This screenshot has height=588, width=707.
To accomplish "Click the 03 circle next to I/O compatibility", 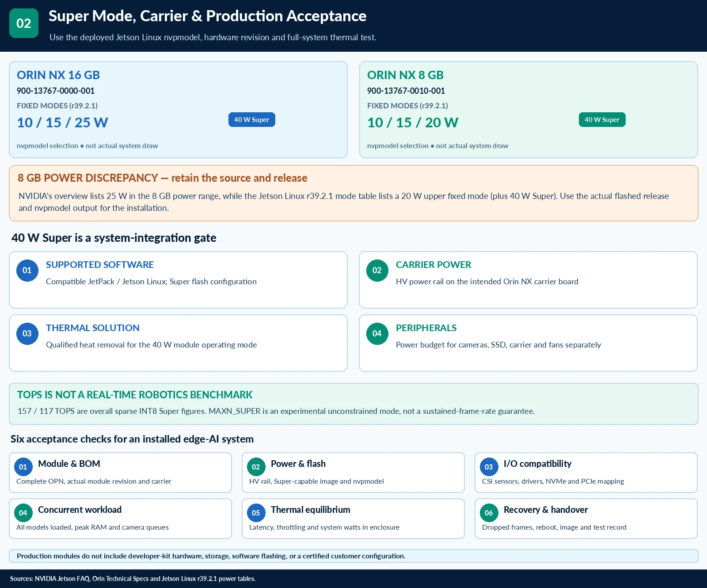I will click(489, 467).
